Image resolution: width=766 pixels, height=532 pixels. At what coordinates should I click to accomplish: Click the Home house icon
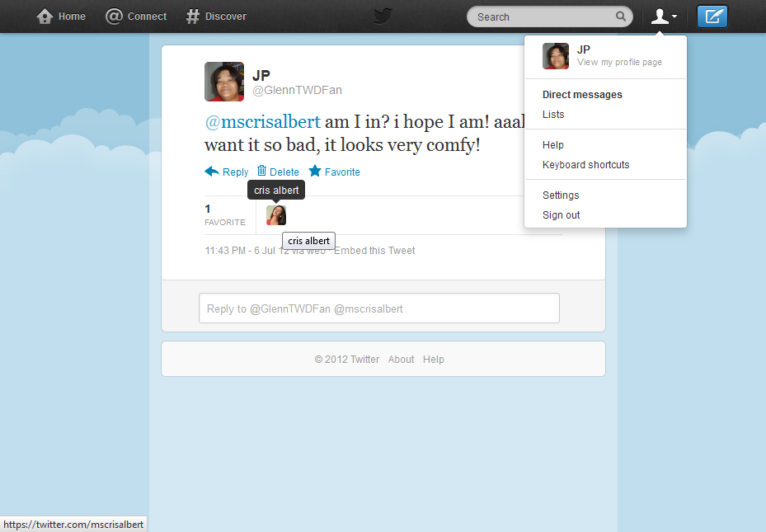coord(45,16)
